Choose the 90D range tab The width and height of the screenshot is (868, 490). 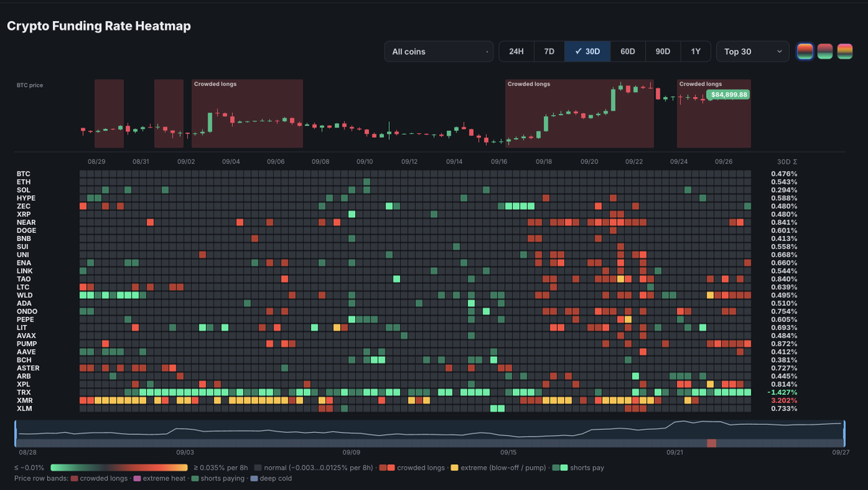[663, 51]
